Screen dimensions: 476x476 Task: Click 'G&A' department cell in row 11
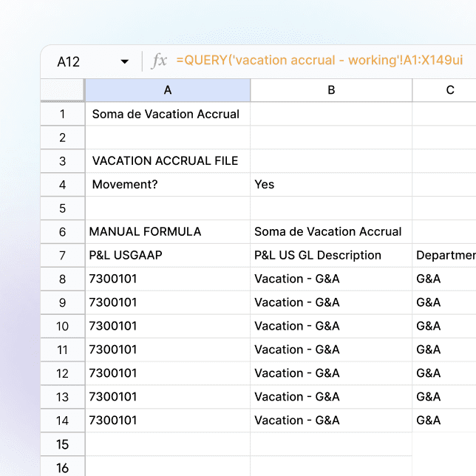click(x=444, y=350)
